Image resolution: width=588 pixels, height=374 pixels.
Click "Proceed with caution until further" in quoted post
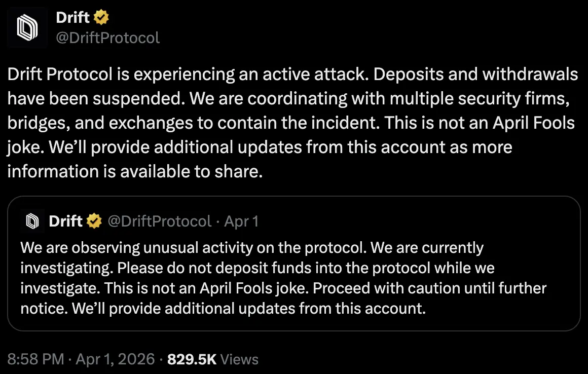[430, 288]
